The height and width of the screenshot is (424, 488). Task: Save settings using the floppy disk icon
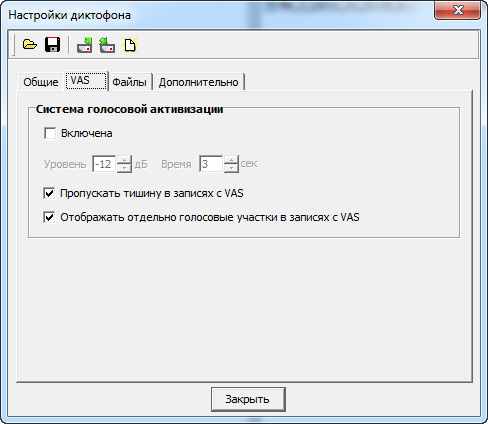coord(53,44)
